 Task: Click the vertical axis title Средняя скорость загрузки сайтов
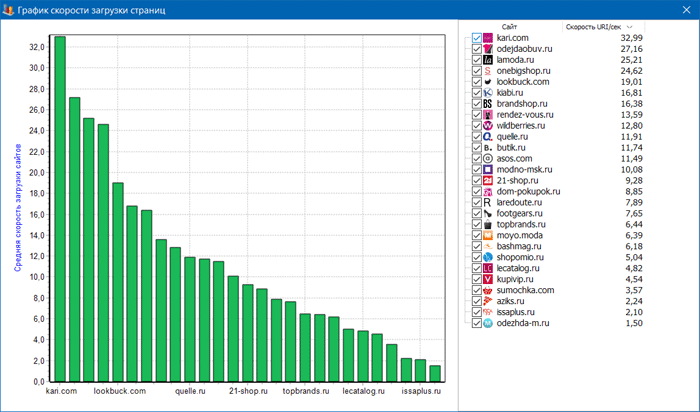click(18, 208)
